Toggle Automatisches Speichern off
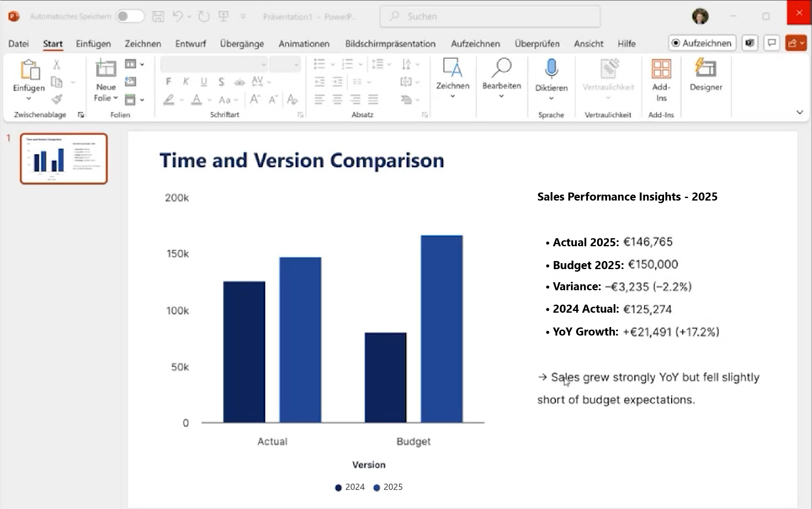This screenshot has height=509, width=812. [x=130, y=16]
